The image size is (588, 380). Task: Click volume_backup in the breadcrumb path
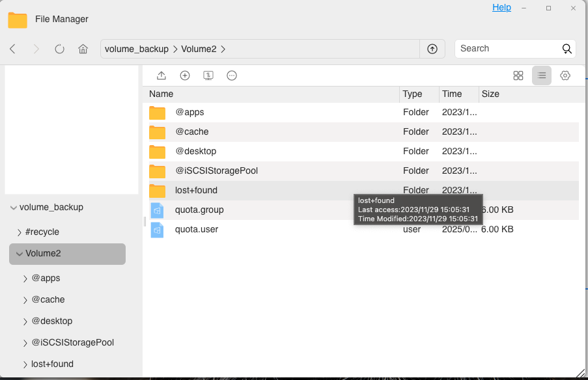click(137, 49)
